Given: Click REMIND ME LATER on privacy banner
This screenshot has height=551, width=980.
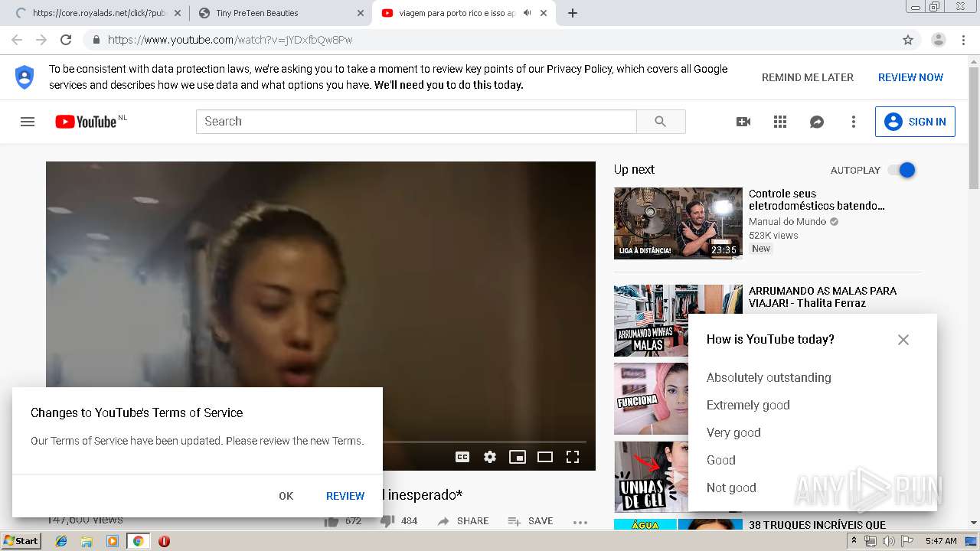Looking at the screenshot, I should point(808,77).
